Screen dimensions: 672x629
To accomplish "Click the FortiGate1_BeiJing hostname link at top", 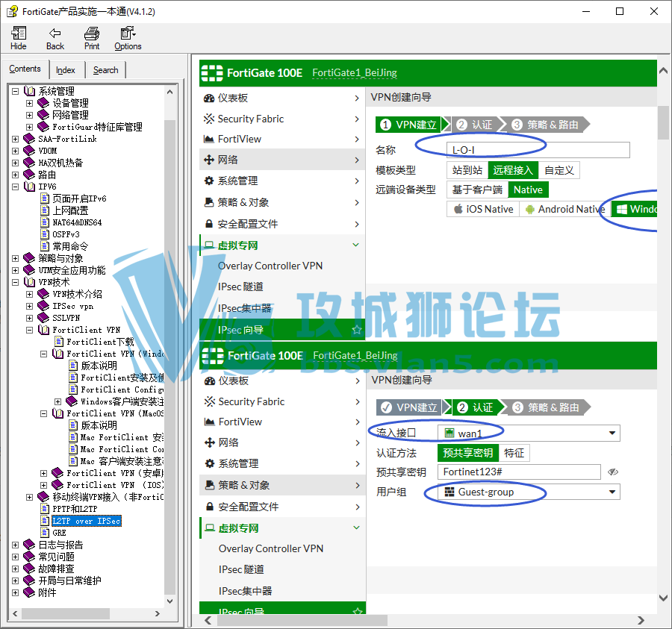I will click(355, 73).
